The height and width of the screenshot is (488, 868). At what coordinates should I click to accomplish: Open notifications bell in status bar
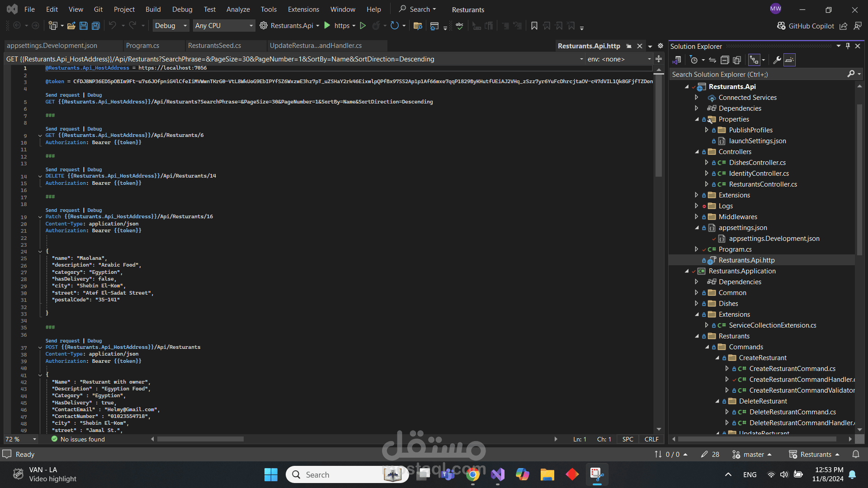click(x=856, y=454)
